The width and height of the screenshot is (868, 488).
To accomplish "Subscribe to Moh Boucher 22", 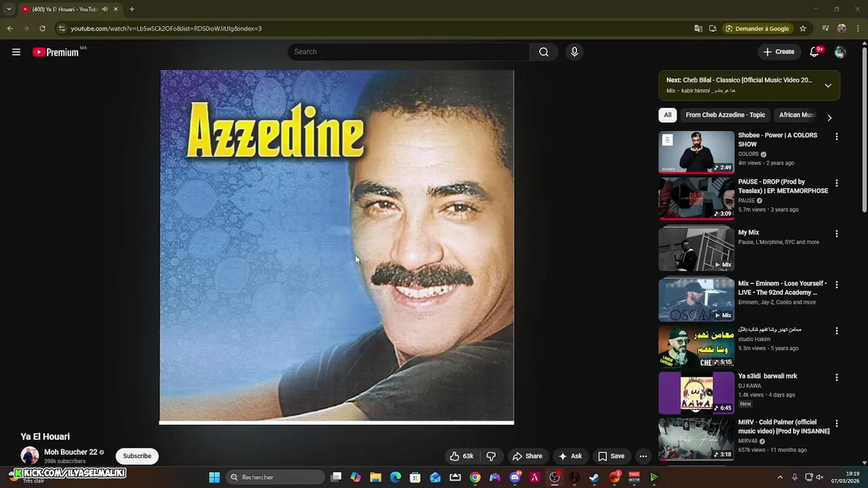I will point(137,456).
